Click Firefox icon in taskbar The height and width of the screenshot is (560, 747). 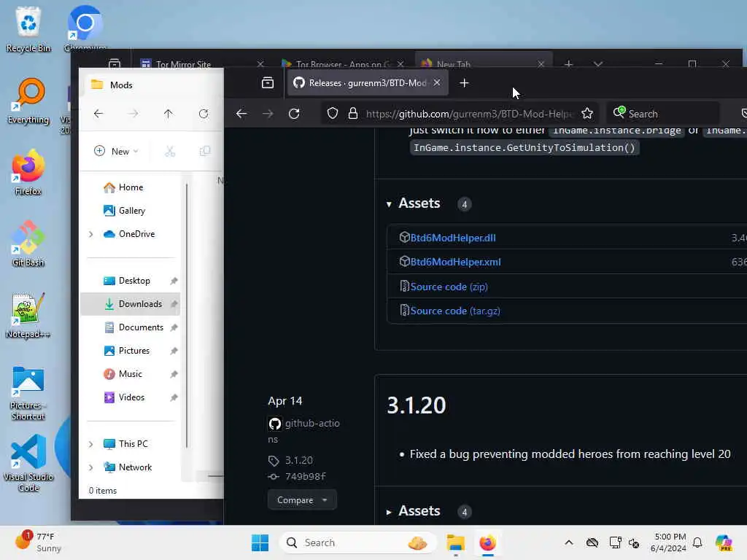click(x=487, y=542)
